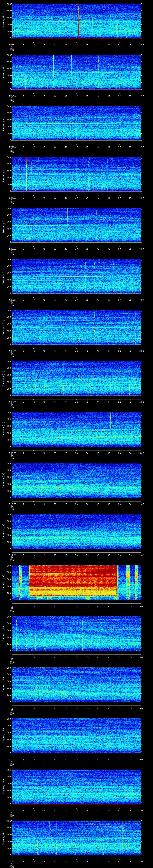Image resolution: width=153 pixels, height=868 pixels.
Task: Click the "3:10:00" start time label
Action: click(x=12, y=504)
